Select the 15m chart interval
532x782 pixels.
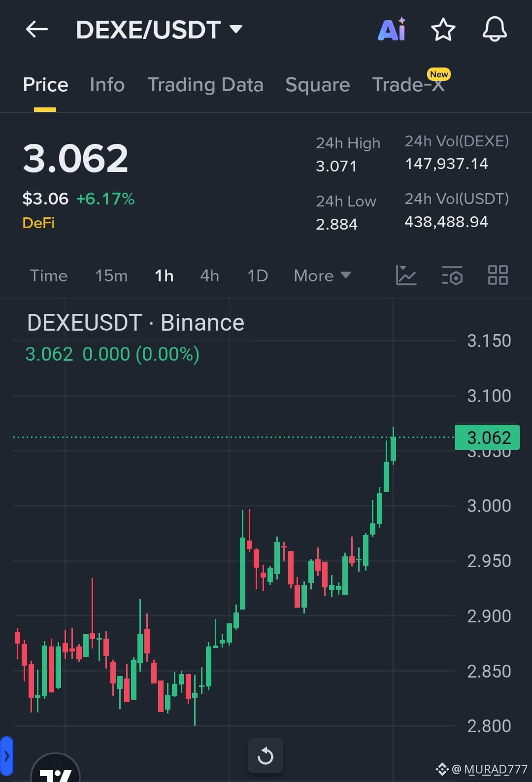[x=111, y=275]
